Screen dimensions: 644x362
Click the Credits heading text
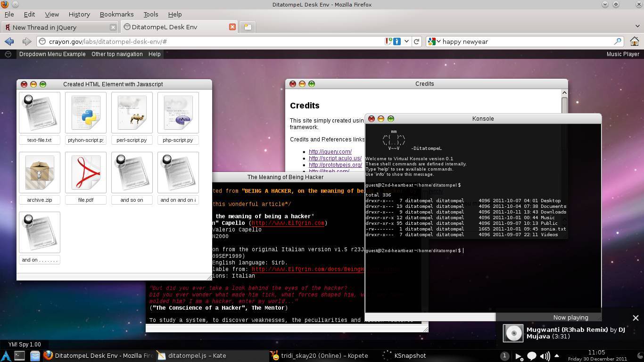[x=305, y=106]
